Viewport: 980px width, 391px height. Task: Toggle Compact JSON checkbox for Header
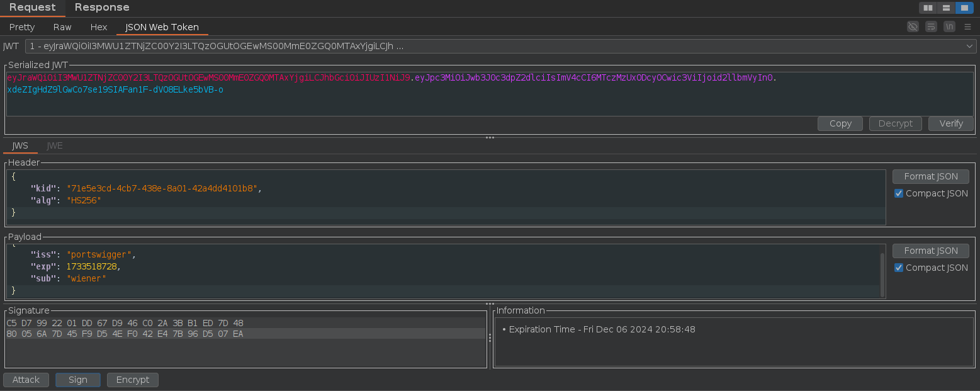tap(899, 193)
